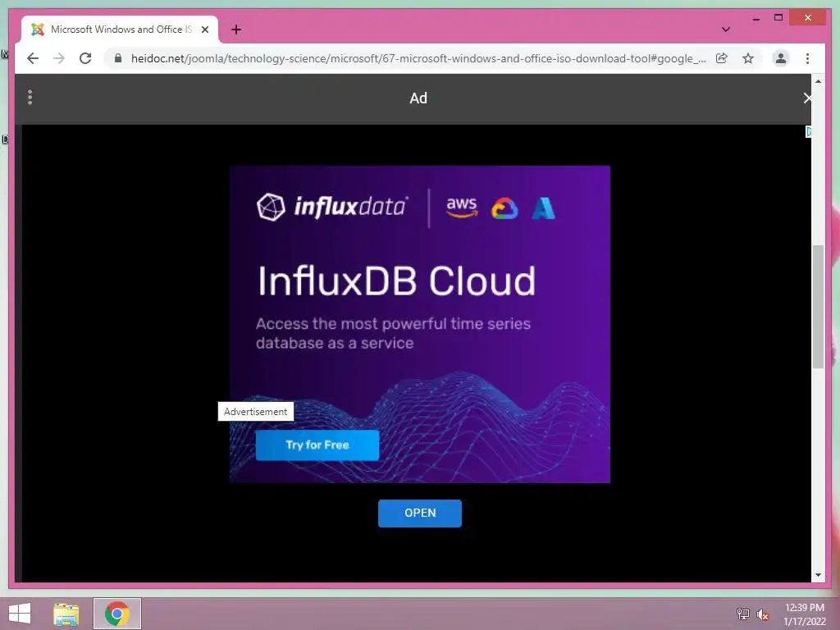This screenshot has width=840, height=630.
Task: Open the Windows Start menu
Action: [x=20, y=614]
